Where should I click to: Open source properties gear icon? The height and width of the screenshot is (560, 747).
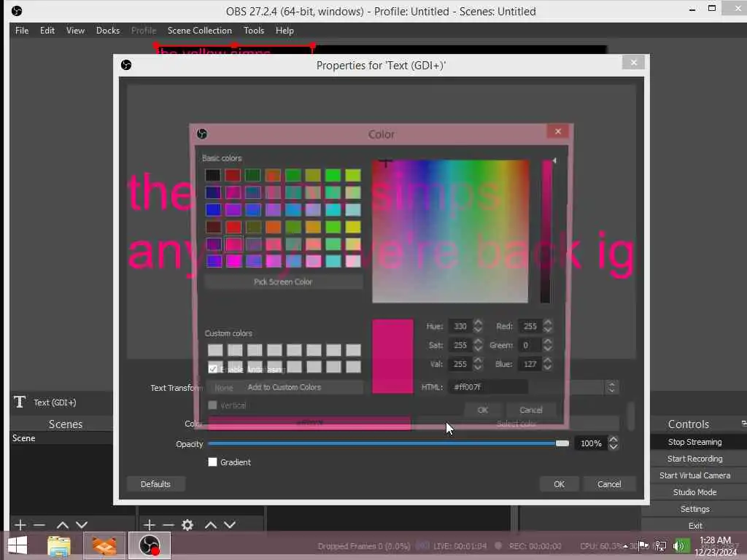click(187, 525)
